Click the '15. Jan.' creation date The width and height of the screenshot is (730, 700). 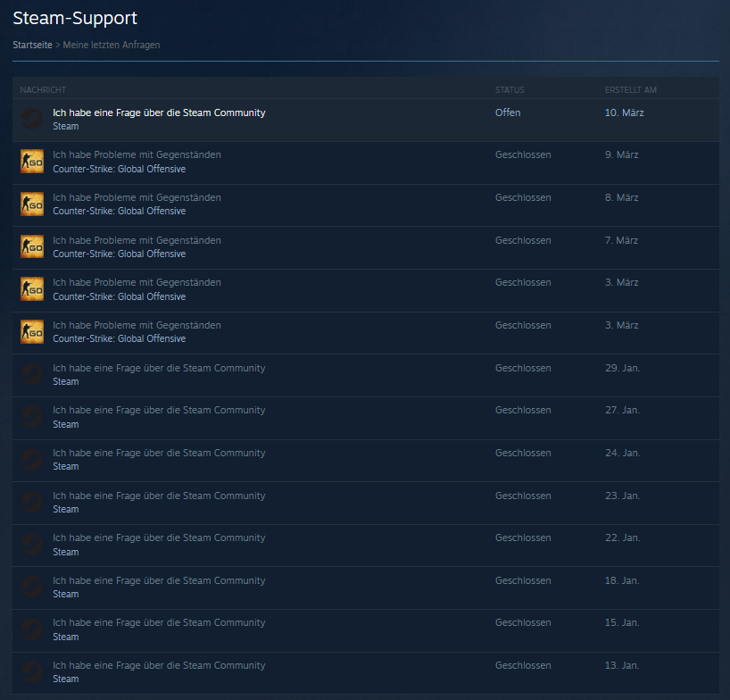[622, 622]
